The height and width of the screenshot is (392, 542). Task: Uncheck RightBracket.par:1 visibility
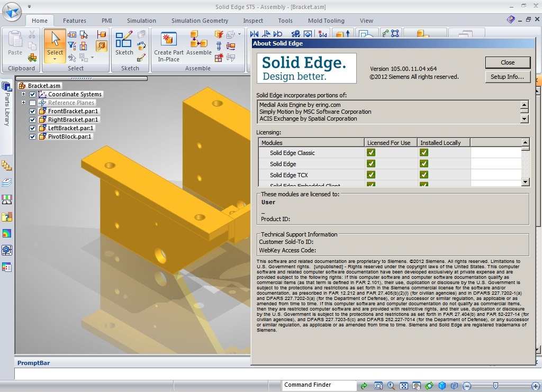tap(32, 120)
